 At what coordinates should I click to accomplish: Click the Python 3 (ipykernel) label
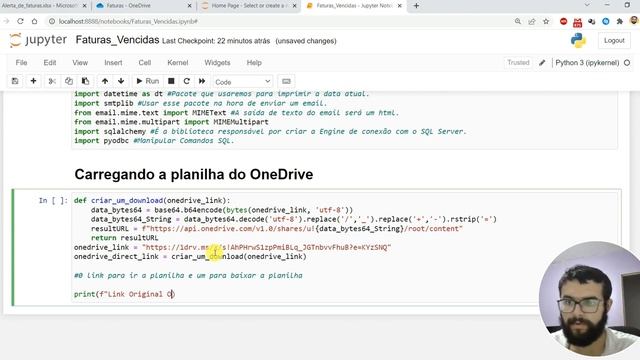pyautogui.click(x=587, y=63)
